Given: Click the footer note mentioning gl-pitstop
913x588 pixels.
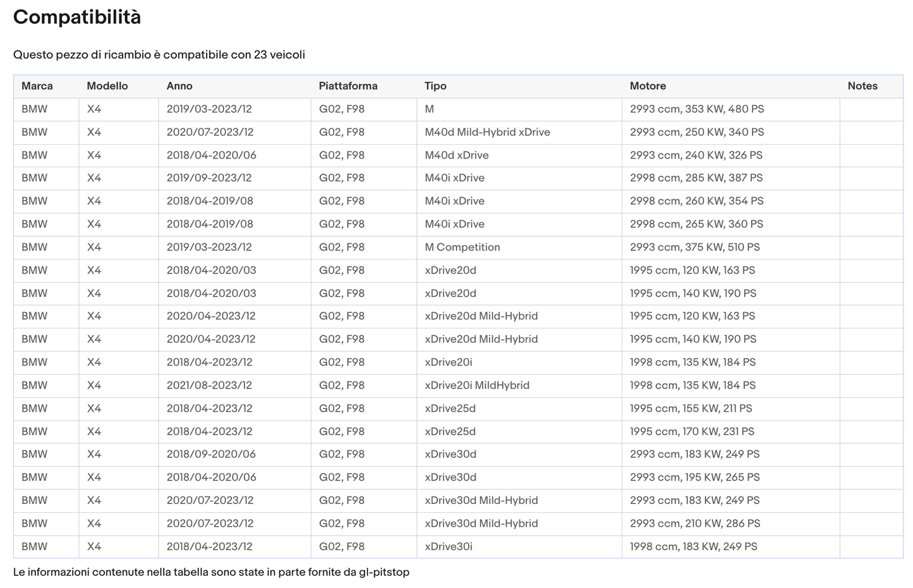Looking at the screenshot, I should (x=211, y=572).
